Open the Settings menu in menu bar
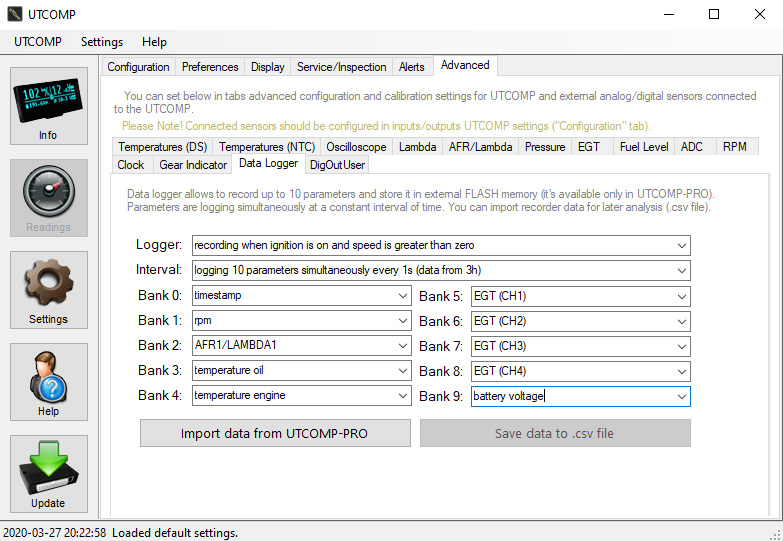Viewport: 783px width, 541px height. pos(102,42)
